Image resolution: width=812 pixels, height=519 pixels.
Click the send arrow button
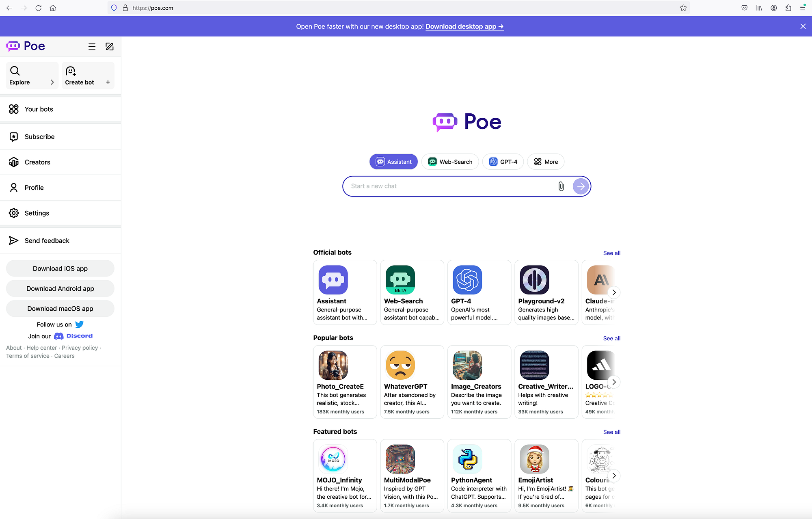click(x=581, y=186)
